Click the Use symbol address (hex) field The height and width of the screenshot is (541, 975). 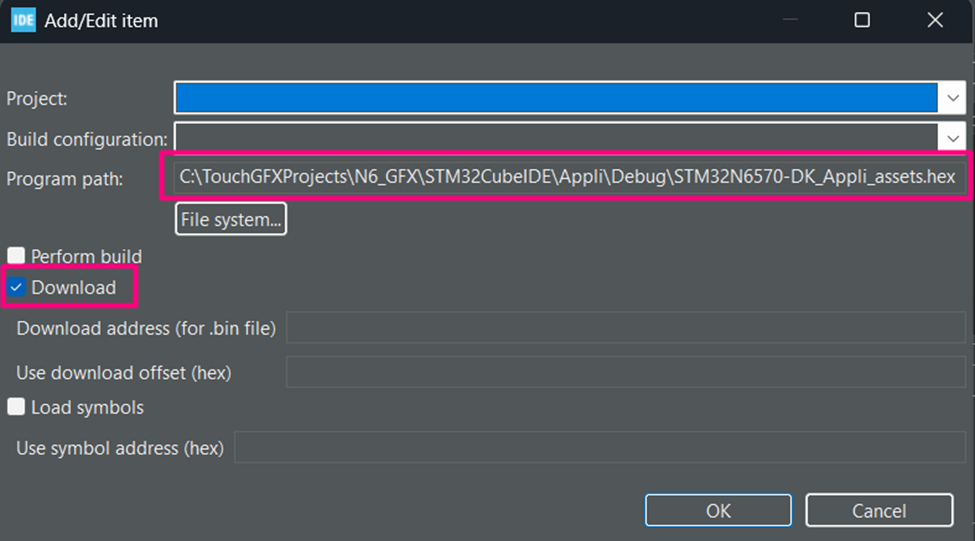[600, 448]
